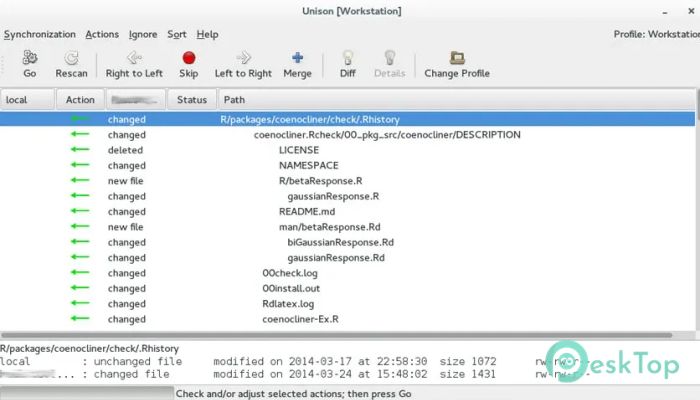Open the Actions menu
The height and width of the screenshot is (400, 700).
click(102, 34)
